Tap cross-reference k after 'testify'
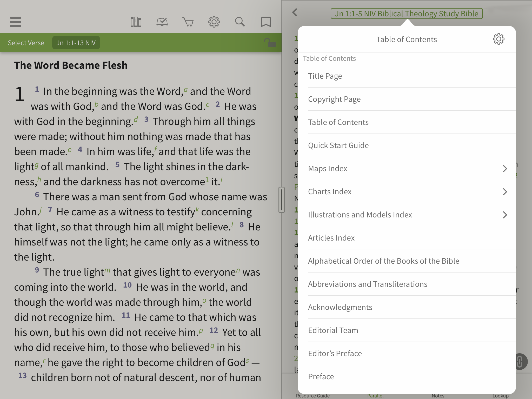Viewport: 532px width, 399px height. [197, 210]
